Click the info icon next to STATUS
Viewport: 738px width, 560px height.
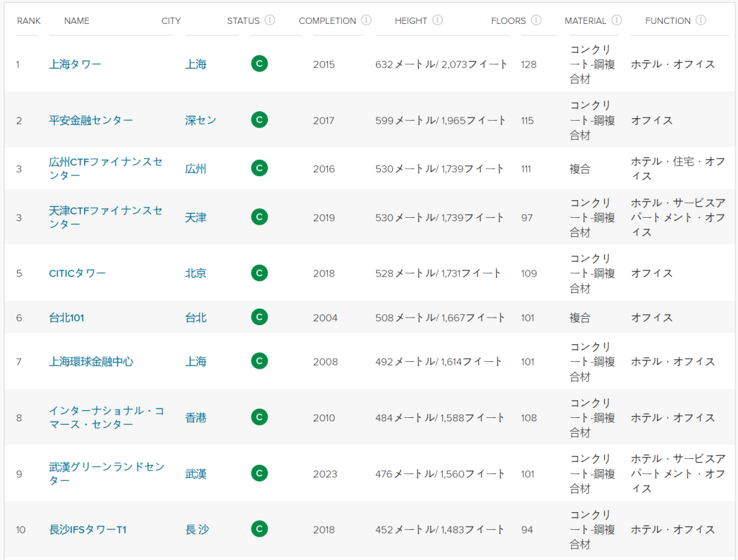[270, 20]
